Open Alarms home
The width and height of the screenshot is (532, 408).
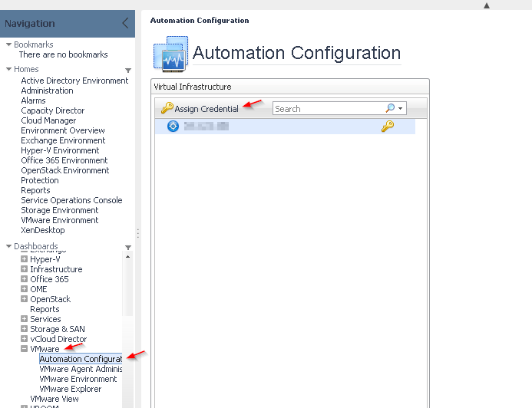click(x=33, y=100)
